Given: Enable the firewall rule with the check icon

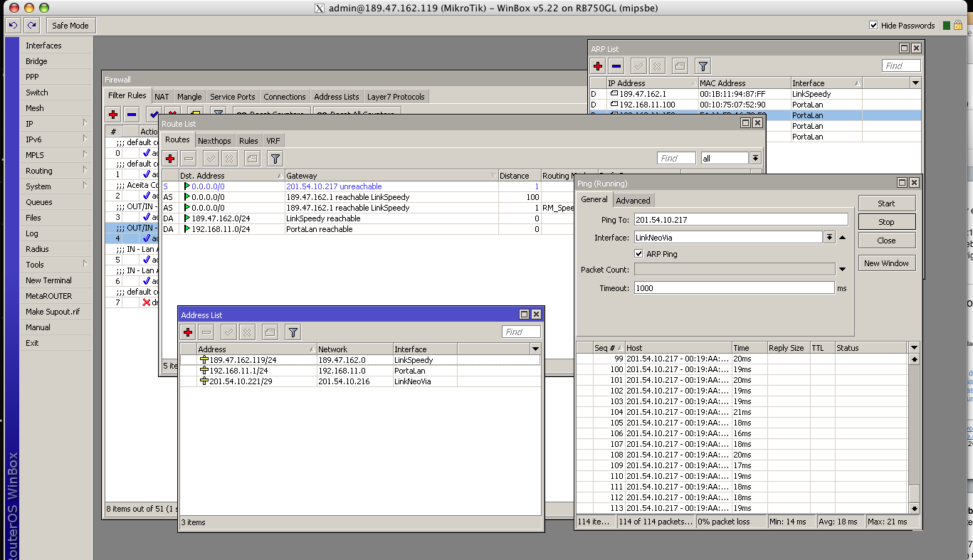Looking at the screenshot, I should (154, 114).
